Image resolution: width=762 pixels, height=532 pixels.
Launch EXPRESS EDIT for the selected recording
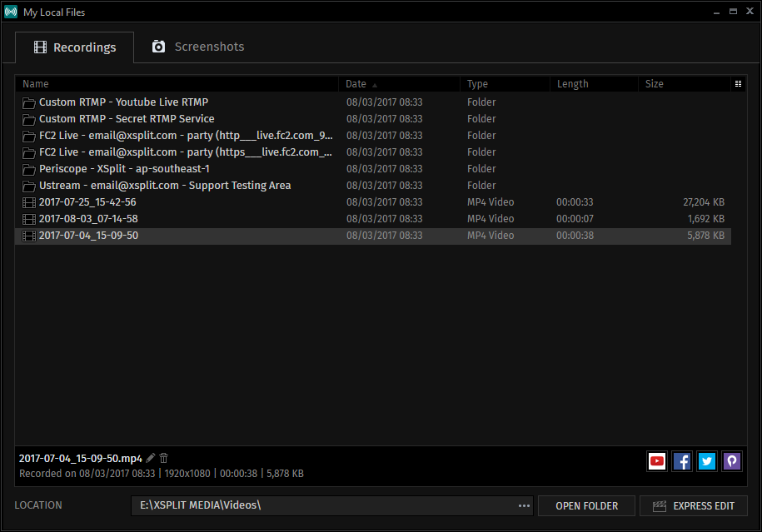pyautogui.click(x=693, y=505)
